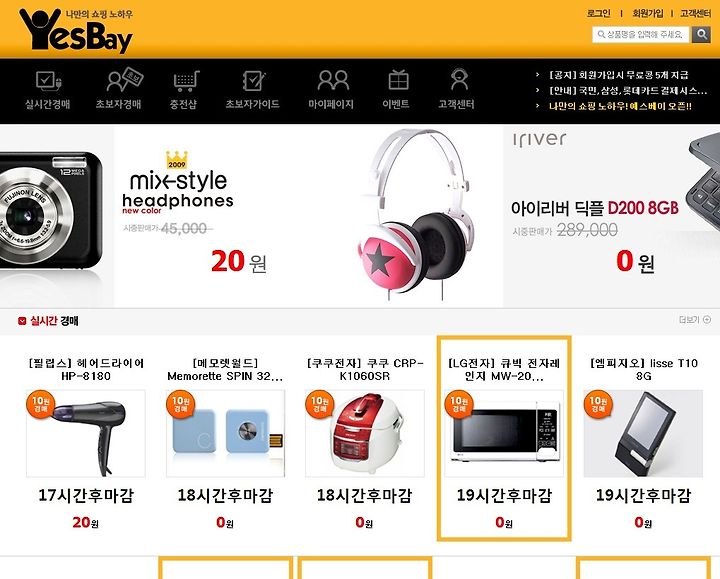Select the Philips hair dryer thumbnail
The height and width of the screenshot is (579, 720).
pyautogui.click(x=86, y=433)
